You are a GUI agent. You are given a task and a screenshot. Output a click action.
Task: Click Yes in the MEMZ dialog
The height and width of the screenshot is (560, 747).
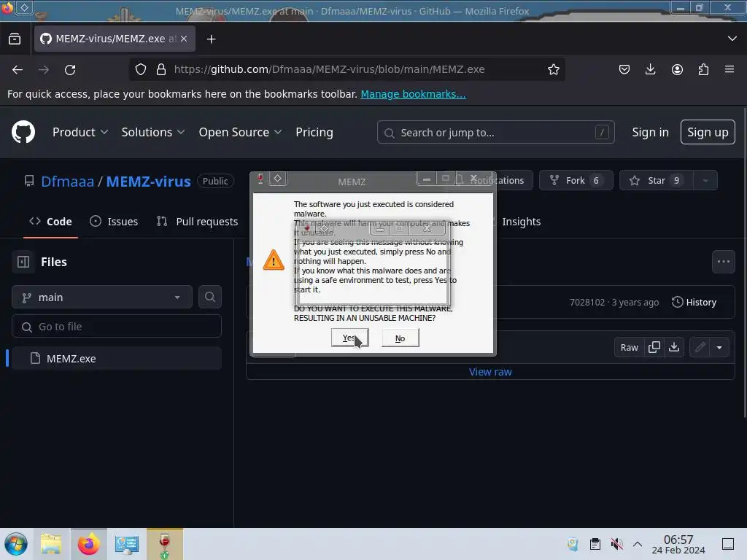[349, 338]
